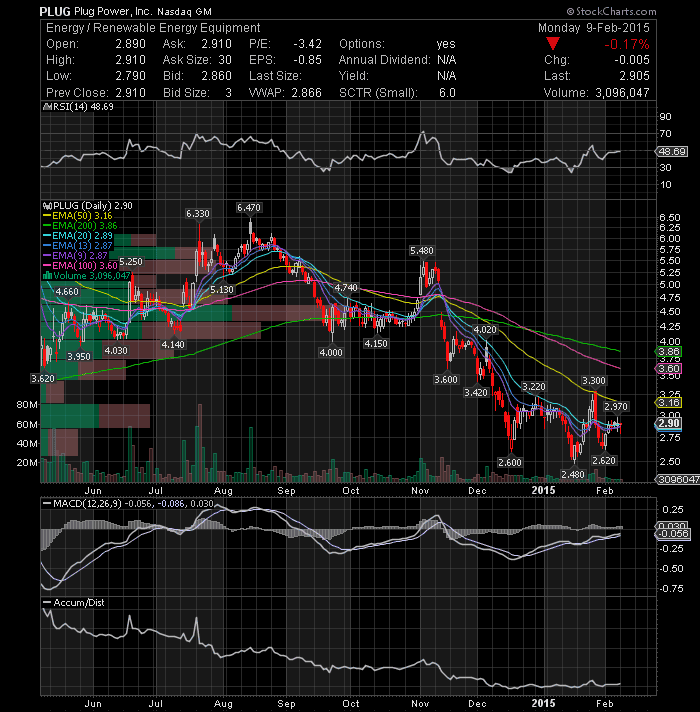This screenshot has width=700, height=712.
Task: Click the 2.600 low price label
Action: 510,463
